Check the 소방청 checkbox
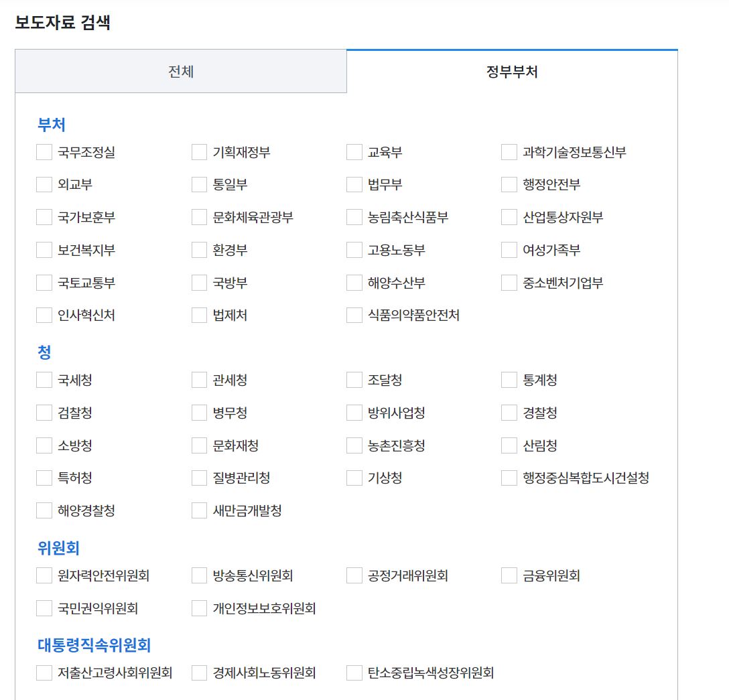The image size is (729, 700). pyautogui.click(x=44, y=445)
